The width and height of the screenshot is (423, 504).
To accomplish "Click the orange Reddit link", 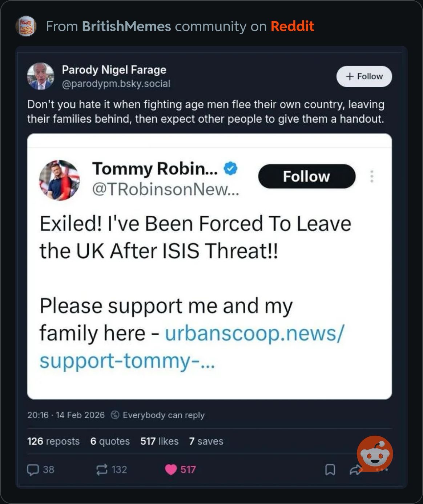I will click(x=292, y=26).
